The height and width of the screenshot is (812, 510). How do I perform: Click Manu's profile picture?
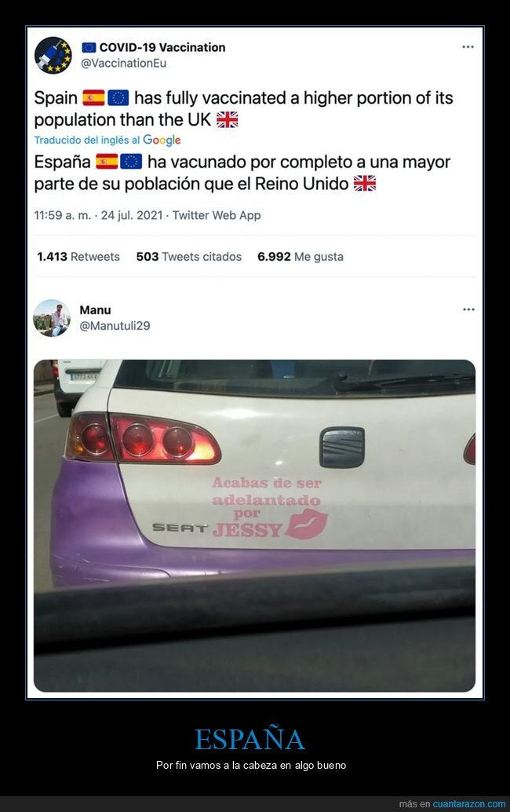(52, 318)
